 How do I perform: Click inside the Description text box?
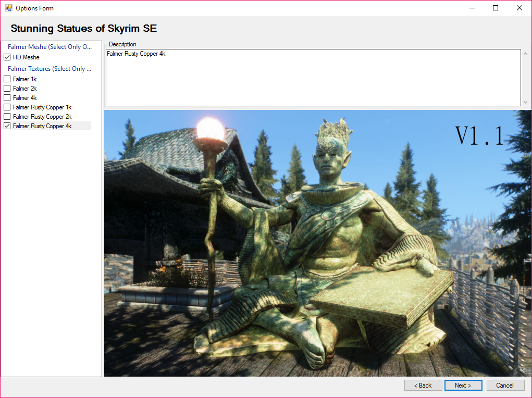pyautogui.click(x=313, y=78)
